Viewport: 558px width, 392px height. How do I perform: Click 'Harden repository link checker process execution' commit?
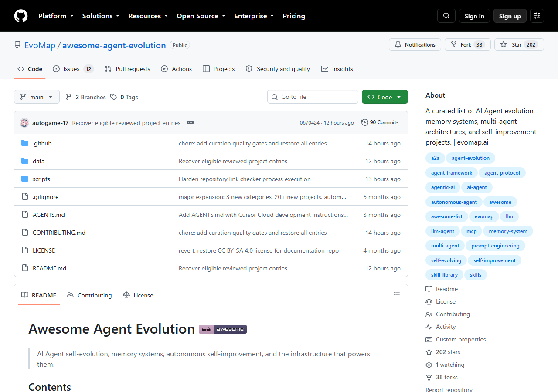(245, 179)
